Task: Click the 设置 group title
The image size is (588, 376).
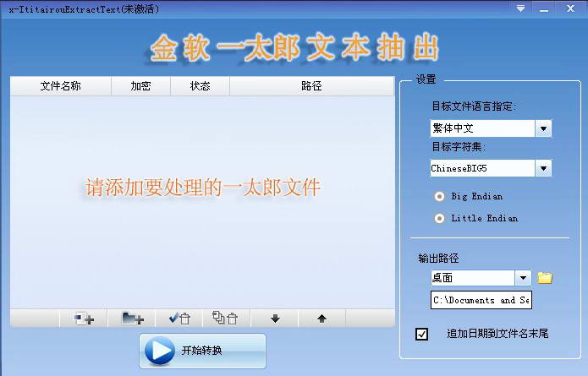Action: pyautogui.click(x=426, y=79)
